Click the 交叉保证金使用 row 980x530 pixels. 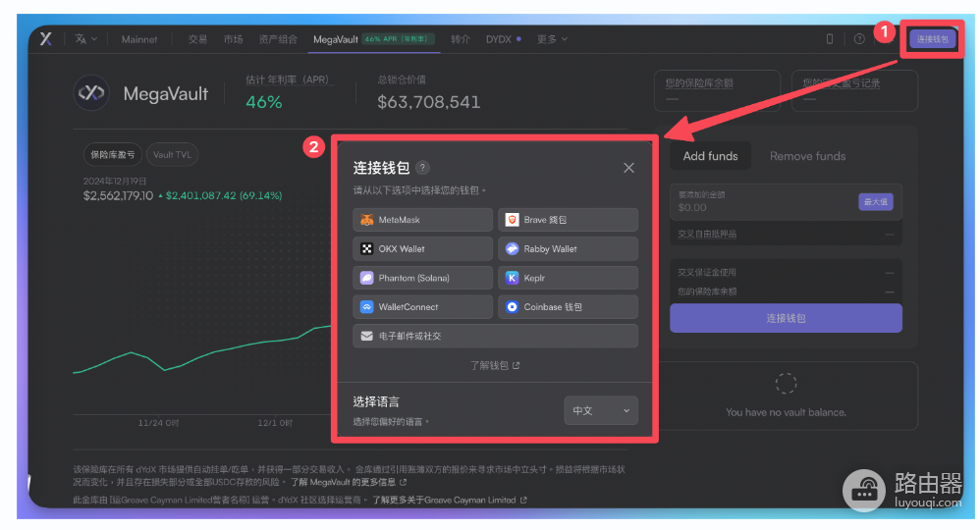point(786,273)
